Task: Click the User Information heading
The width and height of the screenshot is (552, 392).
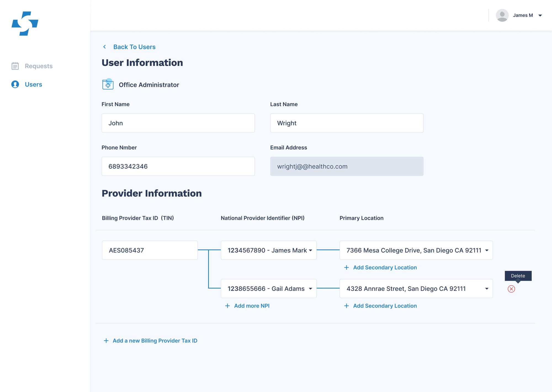Action: [x=142, y=63]
